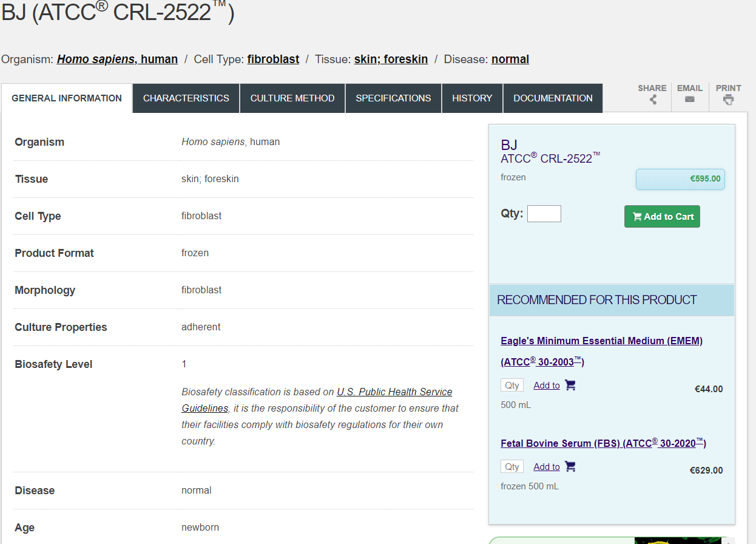
Task: Select the Biosafety Level row label
Action: [53, 364]
